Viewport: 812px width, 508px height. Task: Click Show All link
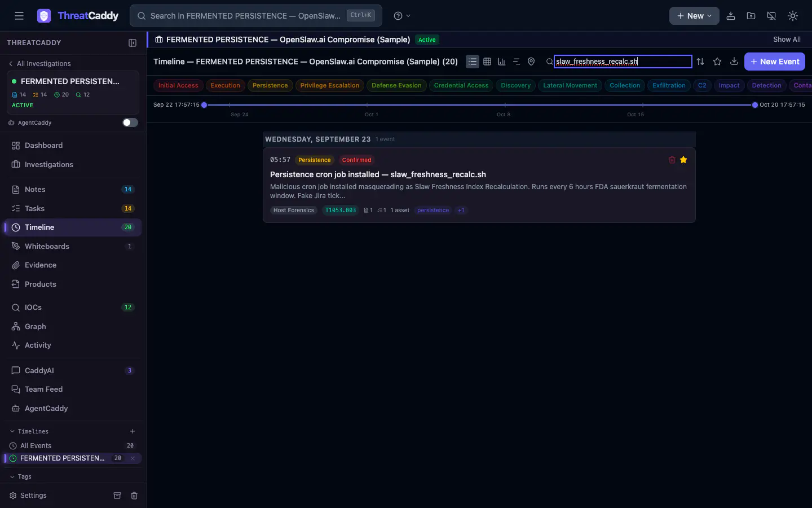787,40
